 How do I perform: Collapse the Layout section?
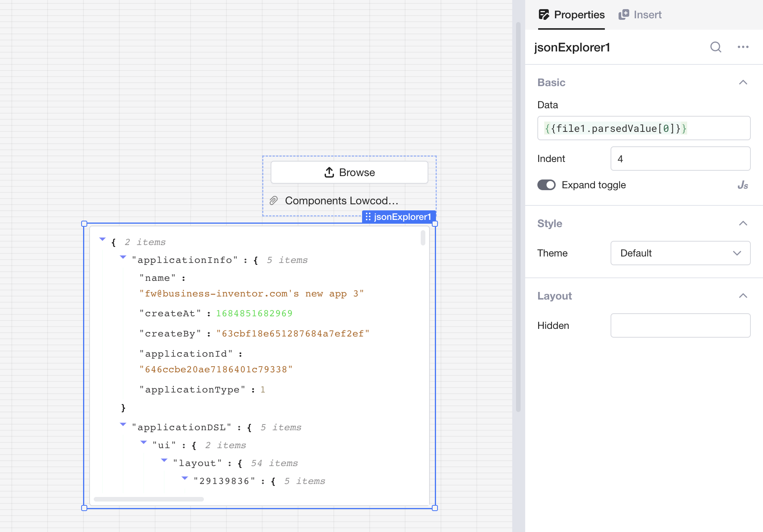(x=743, y=296)
